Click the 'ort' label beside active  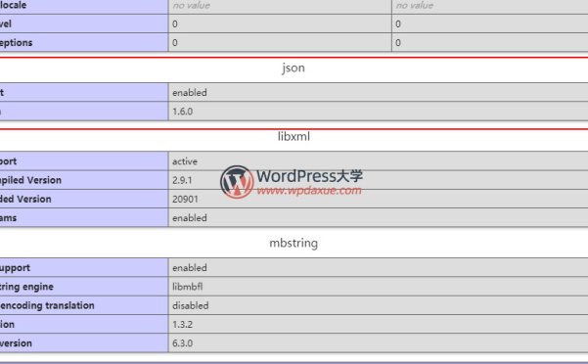pyautogui.click(x=8, y=161)
